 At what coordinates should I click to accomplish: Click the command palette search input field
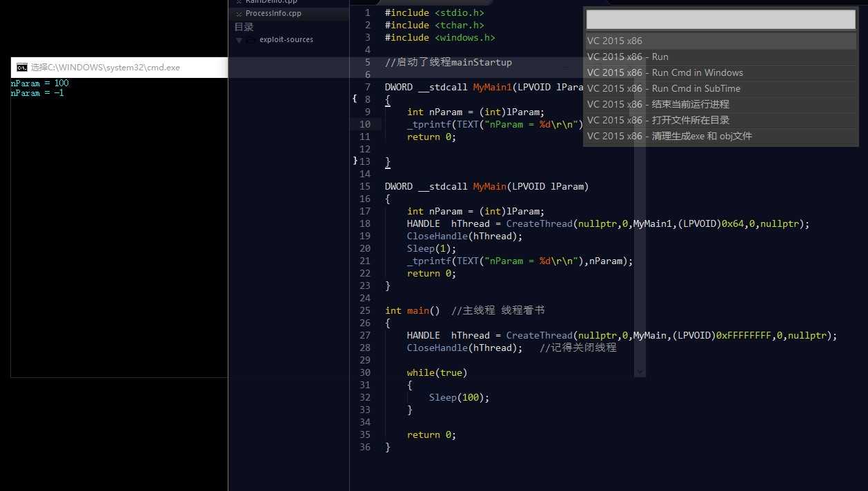tap(721, 19)
